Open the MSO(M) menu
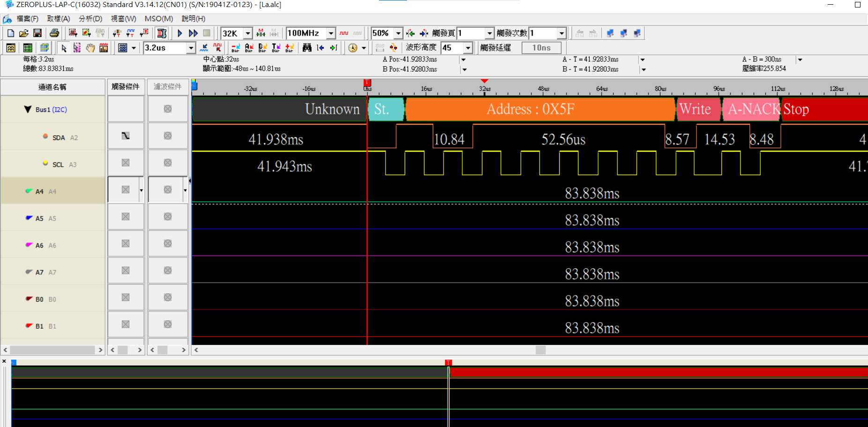The width and height of the screenshot is (868, 427). point(158,19)
